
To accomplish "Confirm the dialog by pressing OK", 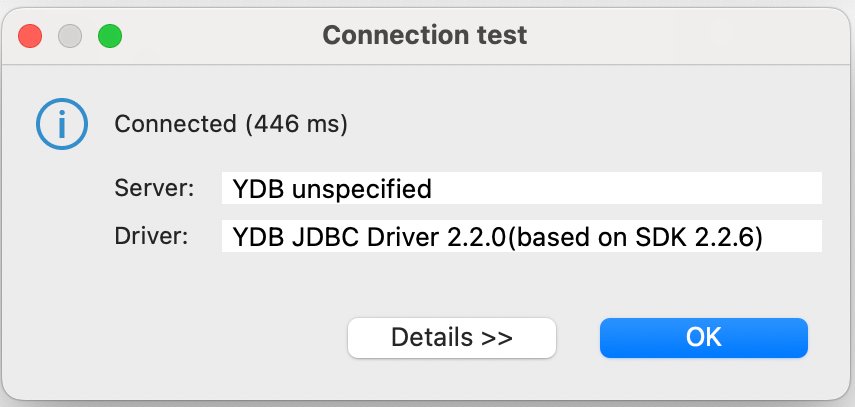I will [x=703, y=338].
